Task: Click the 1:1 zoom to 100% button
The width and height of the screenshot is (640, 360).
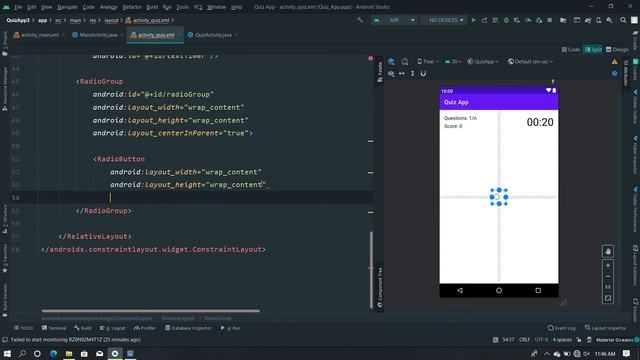Action: (x=608, y=287)
